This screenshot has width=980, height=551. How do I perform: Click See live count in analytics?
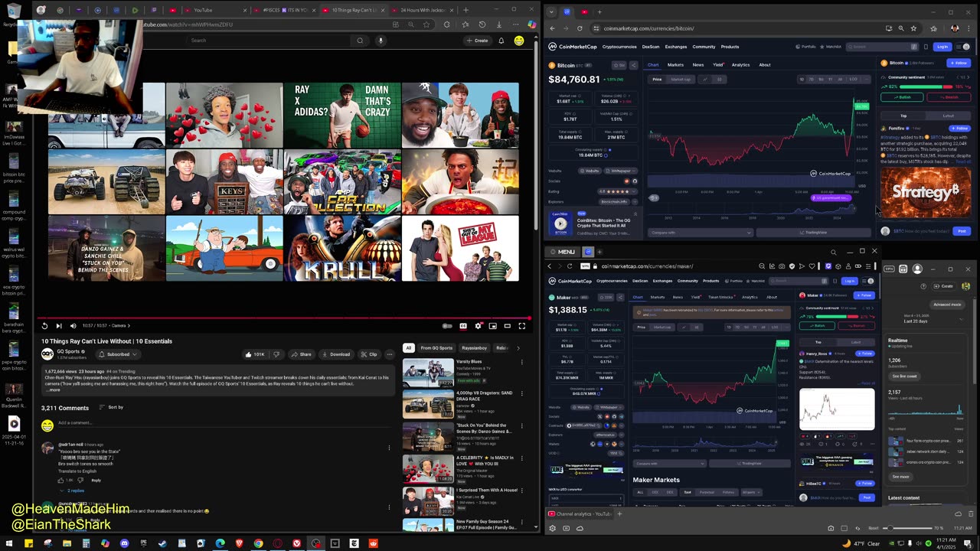click(904, 377)
